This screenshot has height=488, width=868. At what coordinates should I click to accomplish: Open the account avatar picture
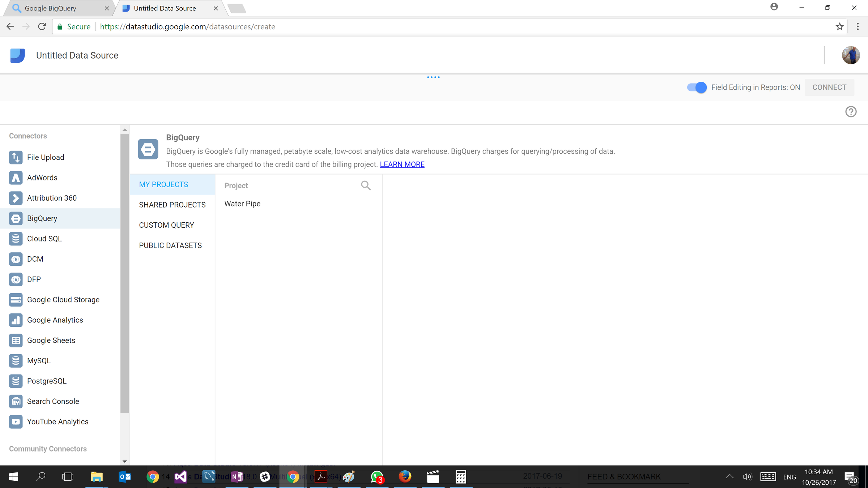pyautogui.click(x=851, y=55)
